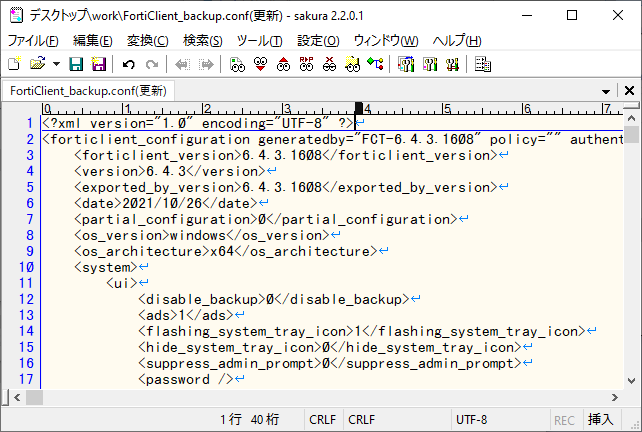Click the split box left of horizontal scrollbar

pyautogui.click(x=5, y=397)
